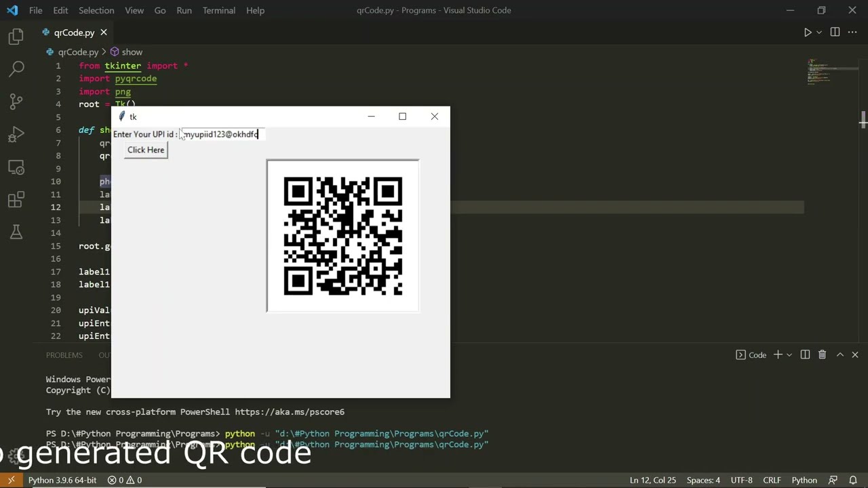Expand the new terminal launch profile dropdown
The height and width of the screenshot is (488, 868).
point(789,355)
